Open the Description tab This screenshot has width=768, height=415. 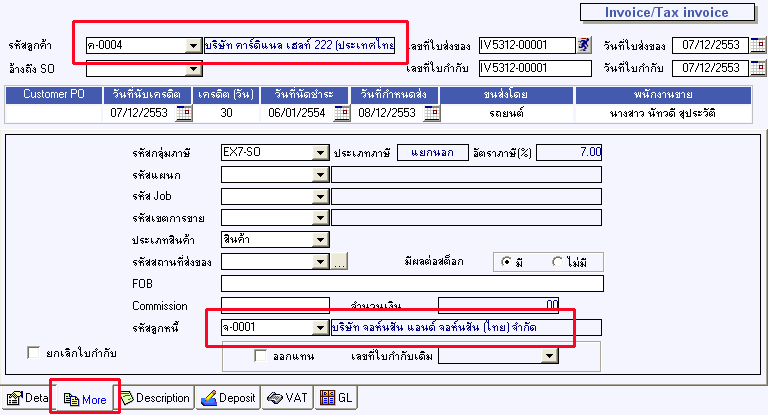click(x=155, y=398)
